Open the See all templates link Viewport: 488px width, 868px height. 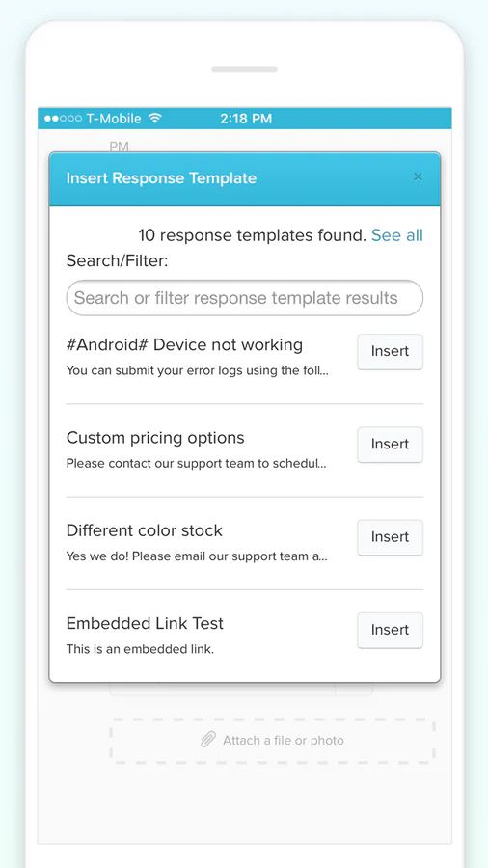pyautogui.click(x=396, y=235)
